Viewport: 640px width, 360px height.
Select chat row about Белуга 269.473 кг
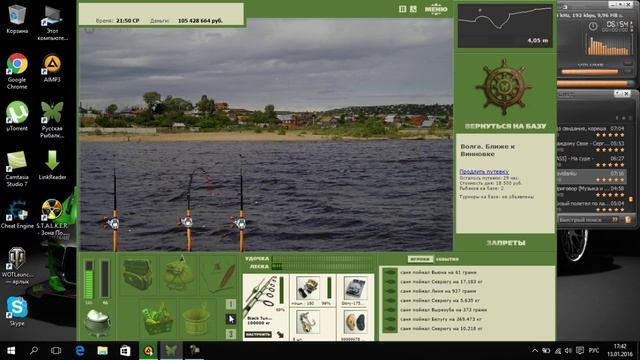[441, 319]
